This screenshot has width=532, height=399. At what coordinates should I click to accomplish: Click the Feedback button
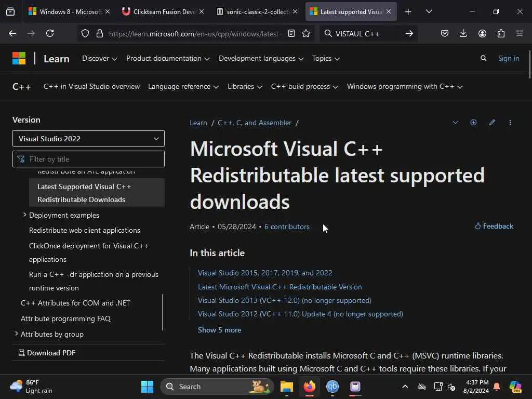pyautogui.click(x=494, y=226)
